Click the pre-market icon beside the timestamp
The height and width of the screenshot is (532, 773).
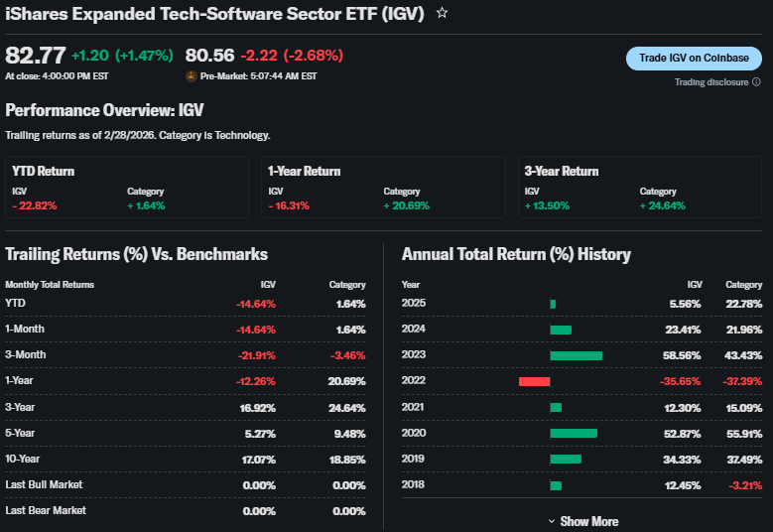tap(192, 75)
